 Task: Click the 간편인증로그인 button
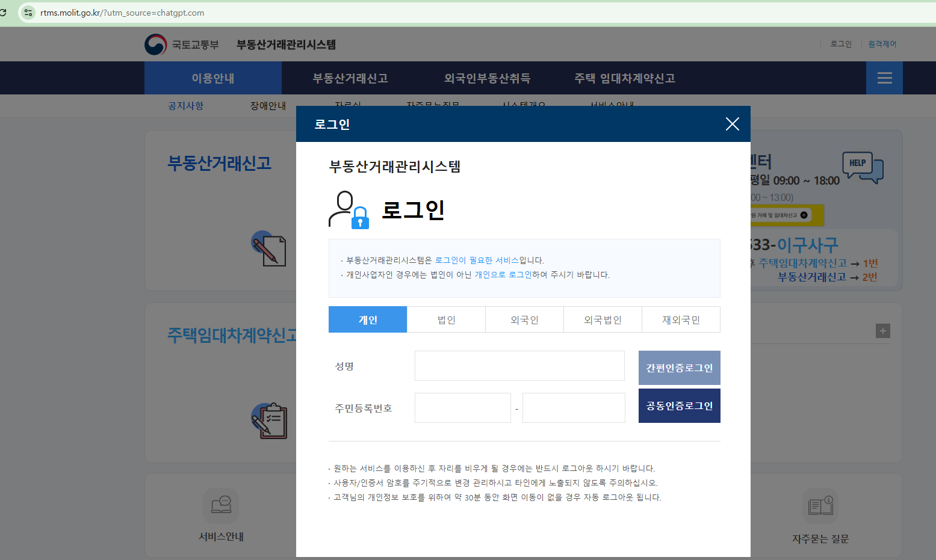click(679, 368)
